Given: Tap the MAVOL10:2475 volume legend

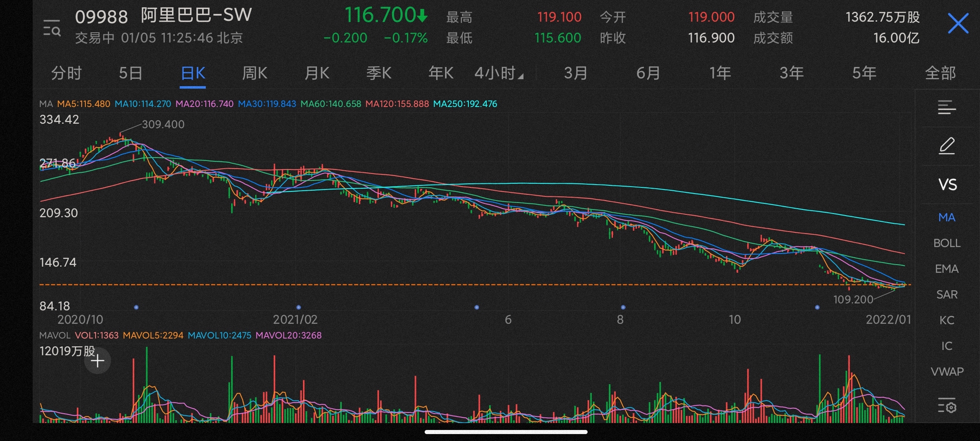Looking at the screenshot, I should 219,335.
